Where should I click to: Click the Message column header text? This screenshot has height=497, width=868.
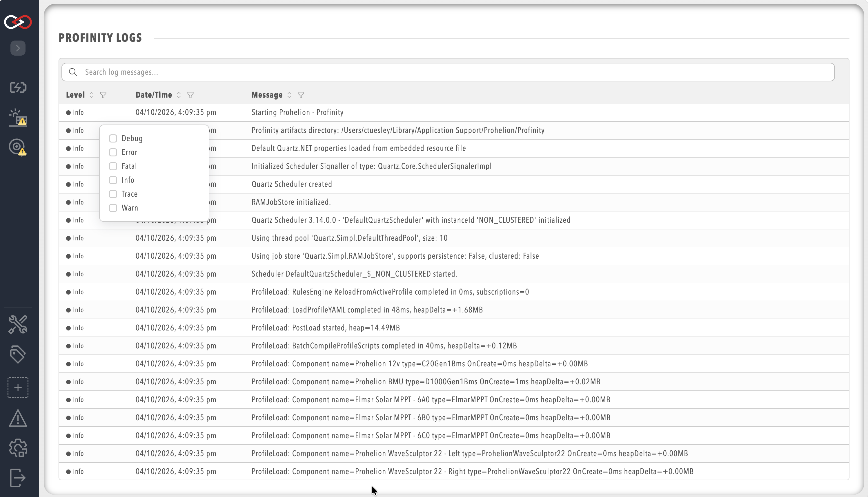tap(267, 95)
